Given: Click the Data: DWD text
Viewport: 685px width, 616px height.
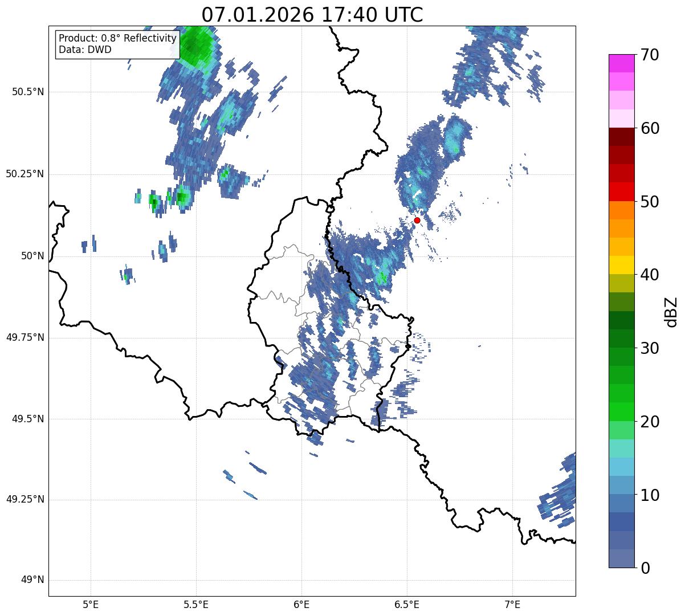Looking at the screenshot, I should coord(85,50).
